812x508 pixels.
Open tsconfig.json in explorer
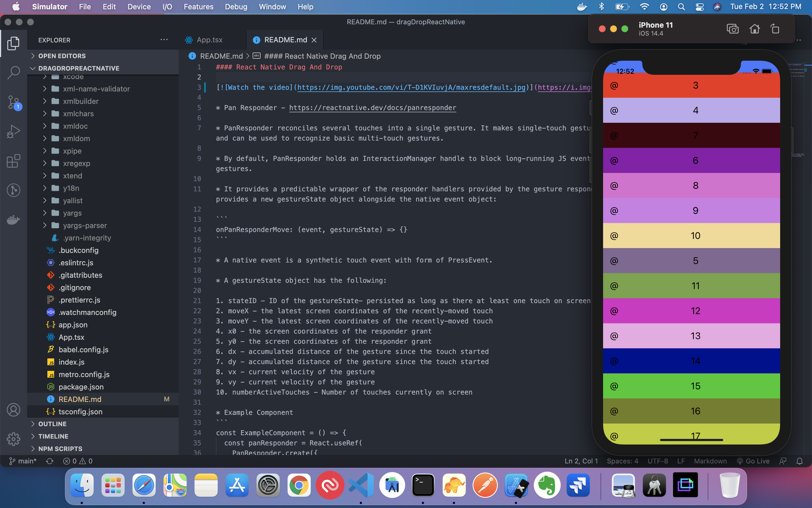pyautogui.click(x=103, y=411)
